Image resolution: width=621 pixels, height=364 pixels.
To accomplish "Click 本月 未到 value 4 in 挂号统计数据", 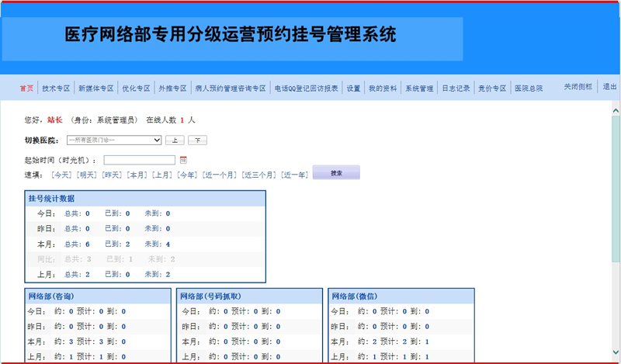I will pos(168,244).
